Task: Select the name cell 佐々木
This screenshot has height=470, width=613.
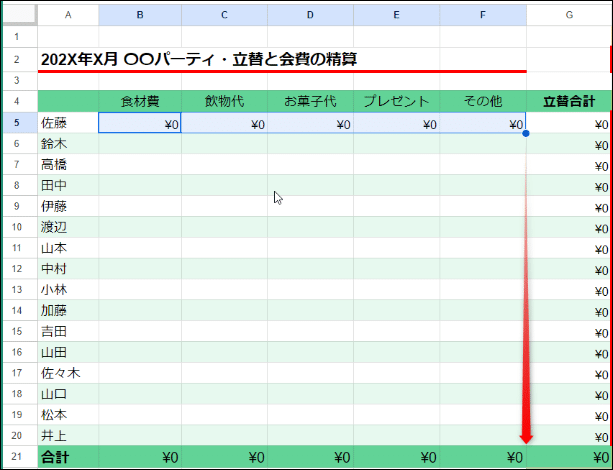Action: [68, 373]
